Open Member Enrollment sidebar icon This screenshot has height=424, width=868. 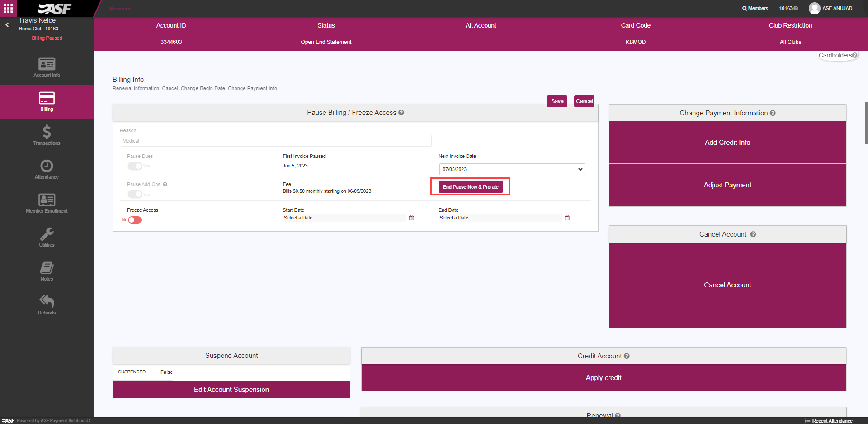(x=47, y=200)
